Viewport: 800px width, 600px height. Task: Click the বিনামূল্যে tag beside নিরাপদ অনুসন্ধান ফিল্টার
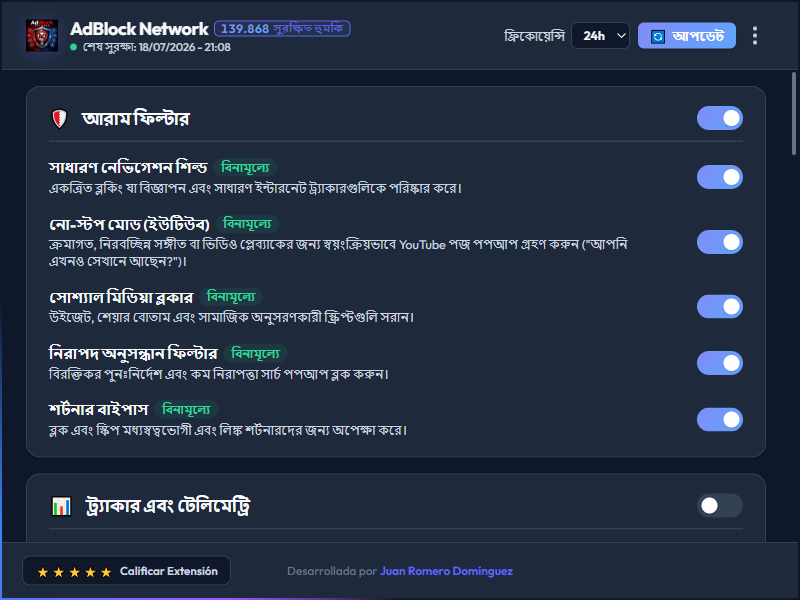(x=256, y=353)
